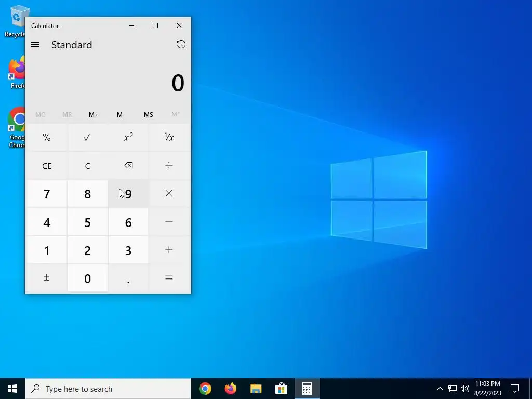Close the Calculator window
Image resolution: width=532 pixels, height=399 pixels.
pos(179,25)
